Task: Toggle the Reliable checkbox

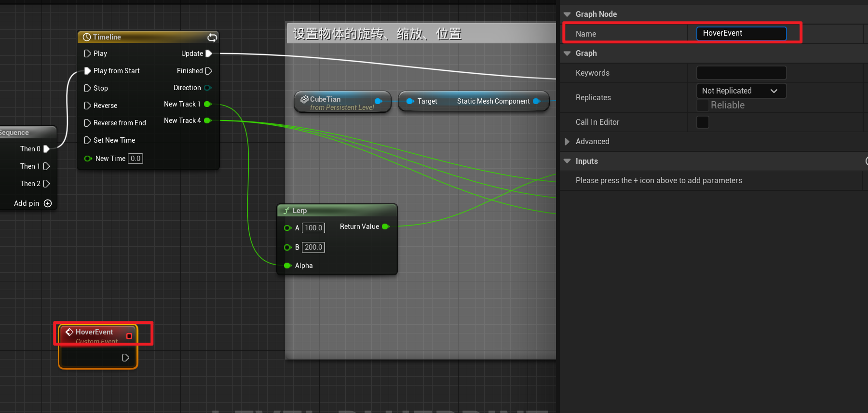Action: 703,105
